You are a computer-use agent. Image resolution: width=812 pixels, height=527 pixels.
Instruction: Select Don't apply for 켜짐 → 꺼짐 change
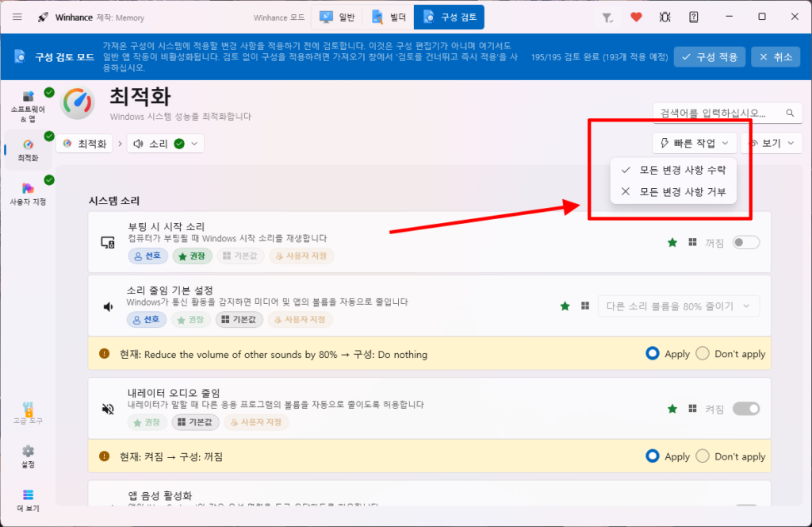703,456
